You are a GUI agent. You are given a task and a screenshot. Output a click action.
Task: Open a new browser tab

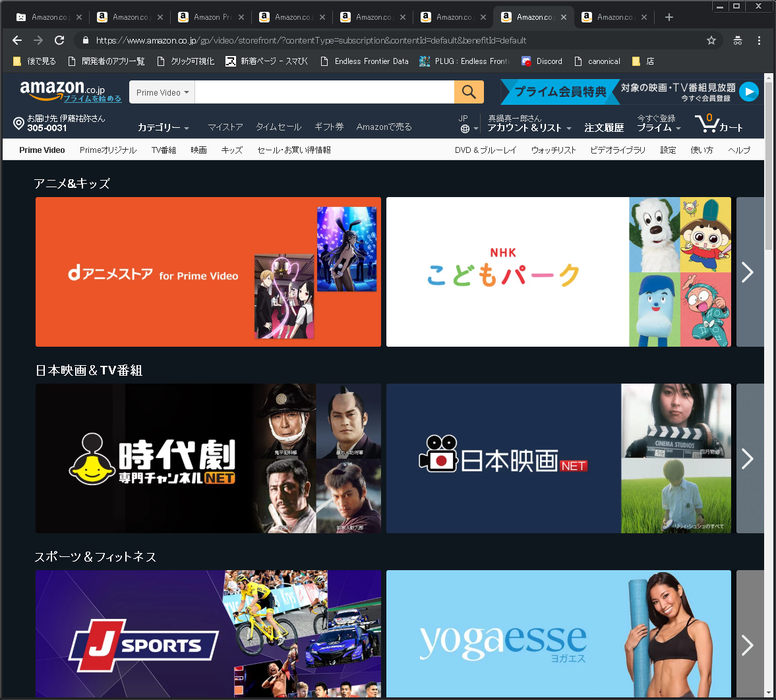coord(669,17)
